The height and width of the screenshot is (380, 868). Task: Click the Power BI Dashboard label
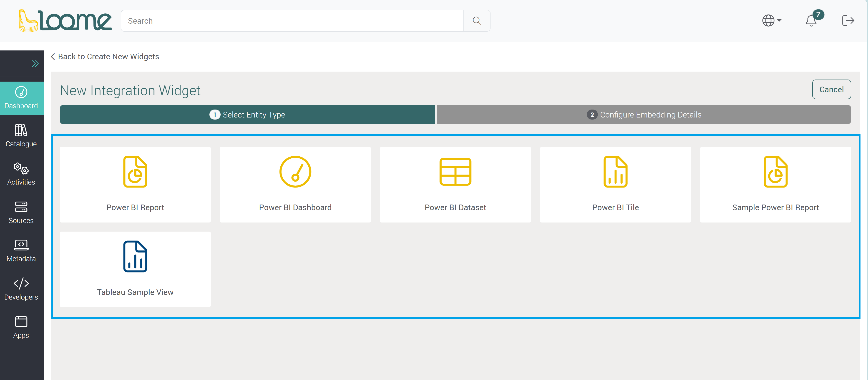[295, 207]
